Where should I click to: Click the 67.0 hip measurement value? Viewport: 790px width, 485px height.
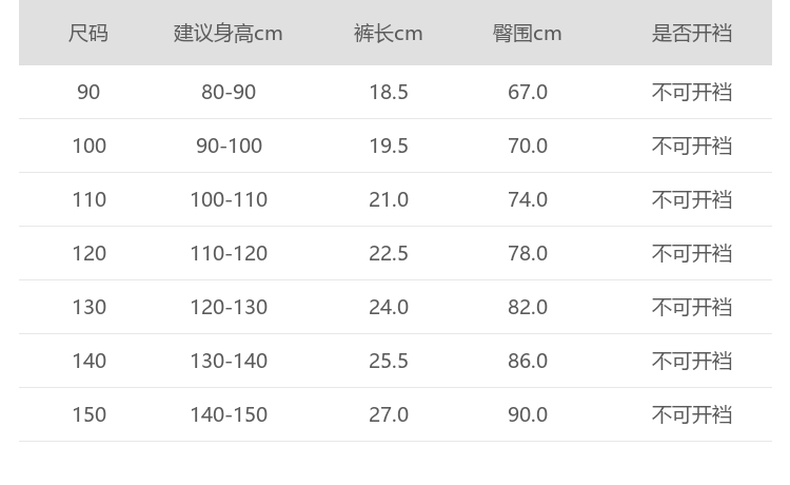tap(527, 92)
